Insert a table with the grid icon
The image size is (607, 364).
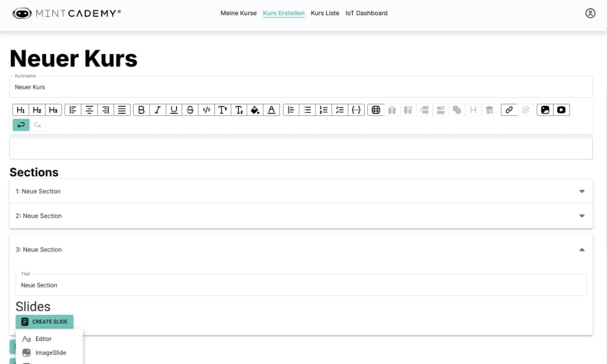pyautogui.click(x=376, y=110)
